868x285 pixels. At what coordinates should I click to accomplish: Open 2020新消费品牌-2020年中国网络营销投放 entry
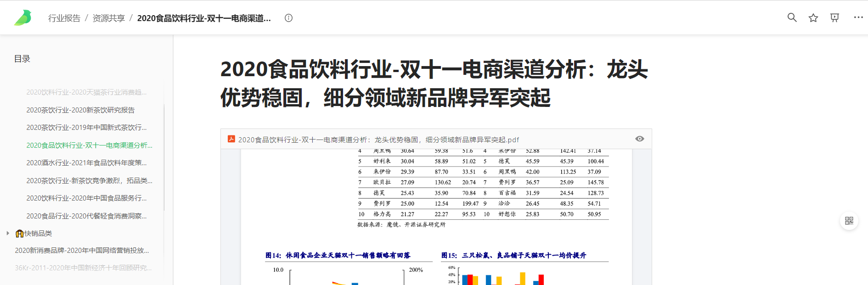[x=82, y=251]
